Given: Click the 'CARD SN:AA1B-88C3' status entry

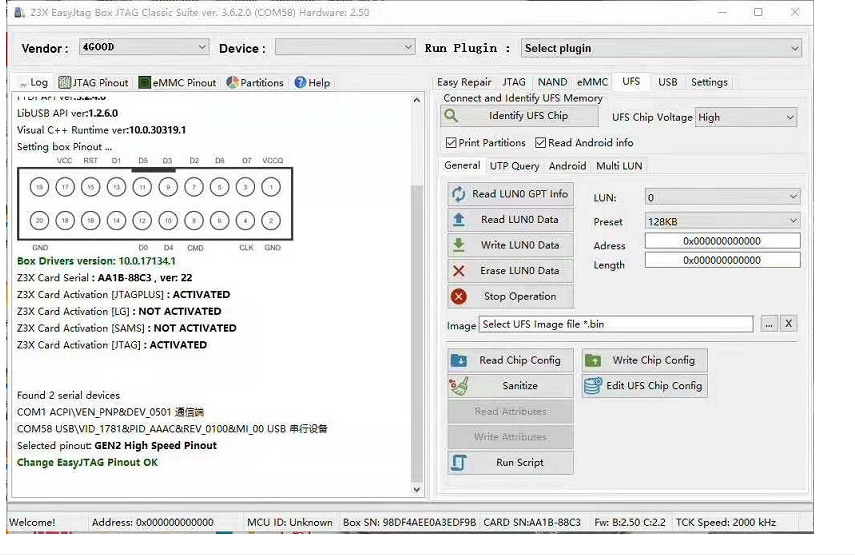Looking at the screenshot, I should tap(532, 522).
